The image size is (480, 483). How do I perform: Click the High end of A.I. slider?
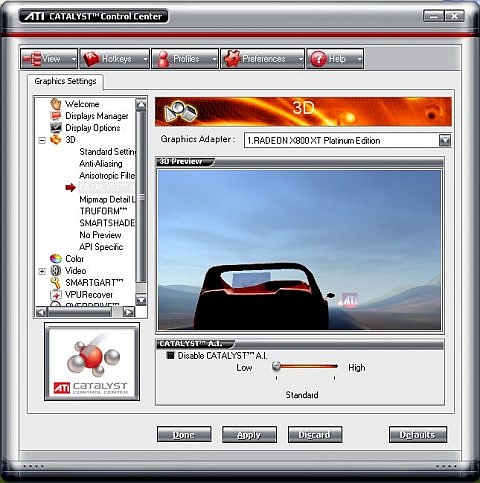334,366
